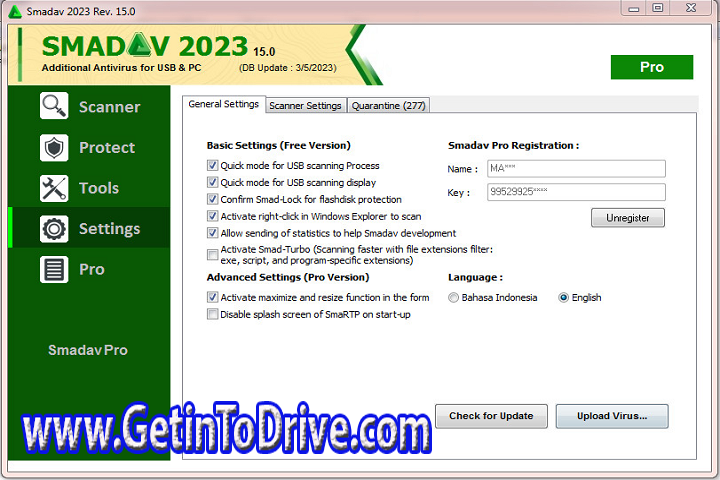720x480 pixels.
Task: Enable Disable splash screen of SmaRTP
Action: tap(212, 314)
